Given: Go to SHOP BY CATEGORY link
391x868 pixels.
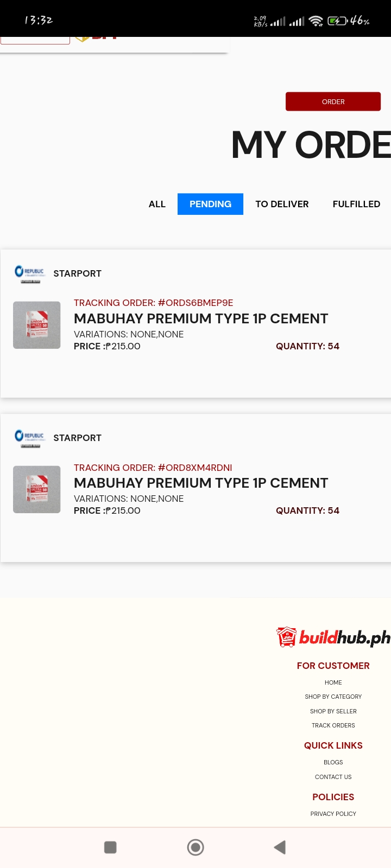Looking at the screenshot, I should pyautogui.click(x=333, y=697).
